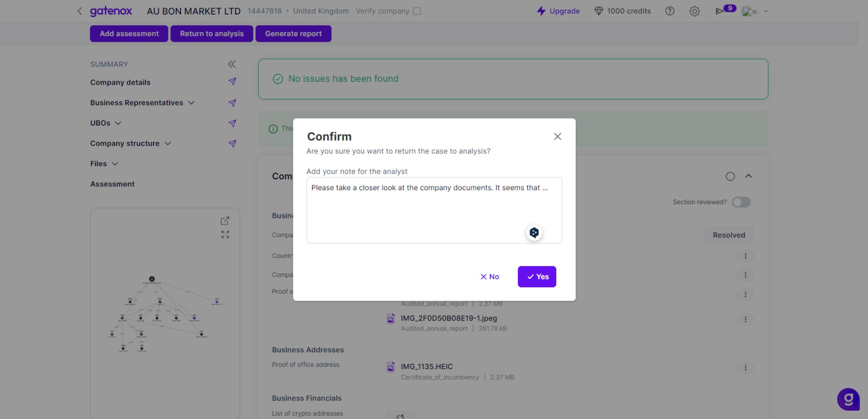Viewport: 868px width, 419px height.
Task: Click the analyst note text field
Action: pyautogui.click(x=433, y=210)
